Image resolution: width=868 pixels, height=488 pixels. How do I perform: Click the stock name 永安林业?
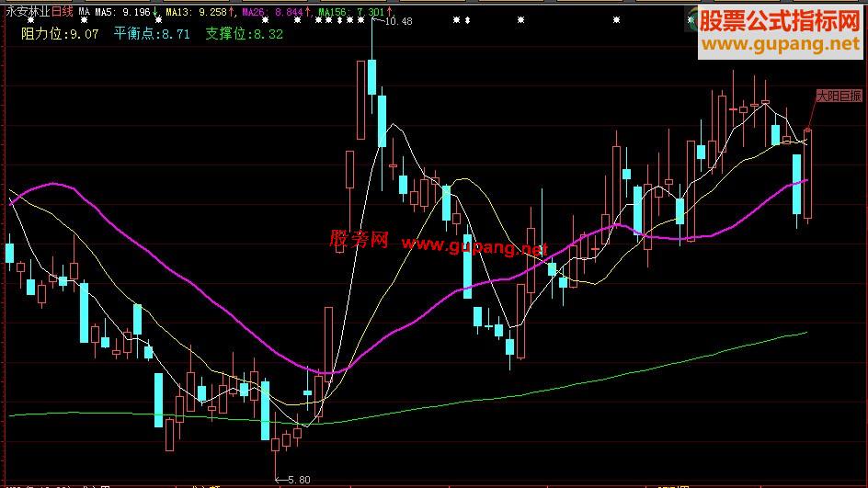tap(29, 12)
